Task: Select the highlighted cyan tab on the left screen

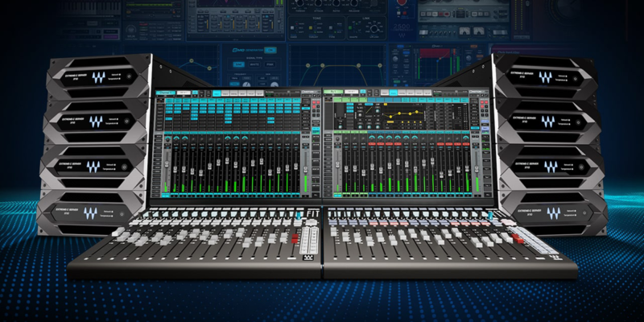Action: [x=217, y=93]
